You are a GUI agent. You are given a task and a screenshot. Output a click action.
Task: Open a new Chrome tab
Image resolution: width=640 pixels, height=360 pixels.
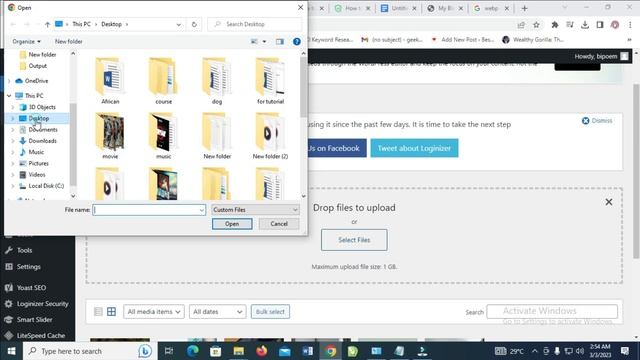(x=524, y=8)
